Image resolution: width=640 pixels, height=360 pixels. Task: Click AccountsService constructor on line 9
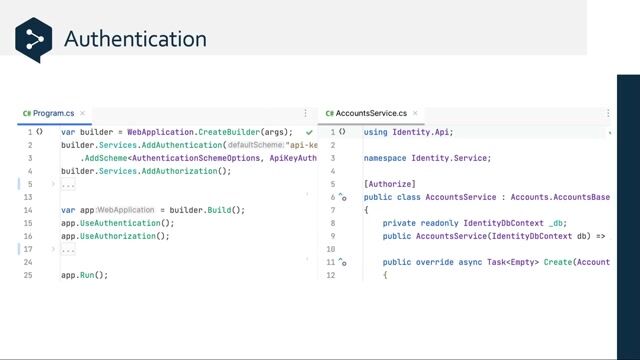click(x=451, y=236)
